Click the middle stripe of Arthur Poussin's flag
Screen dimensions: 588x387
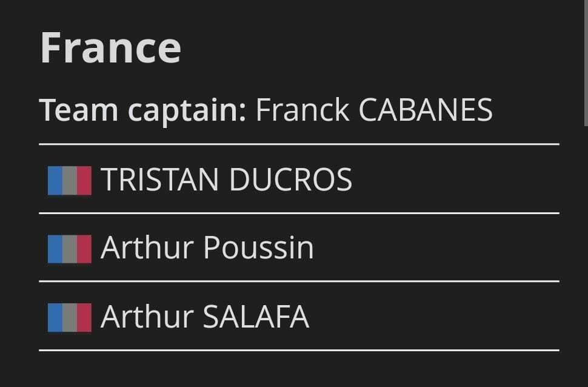coord(70,249)
